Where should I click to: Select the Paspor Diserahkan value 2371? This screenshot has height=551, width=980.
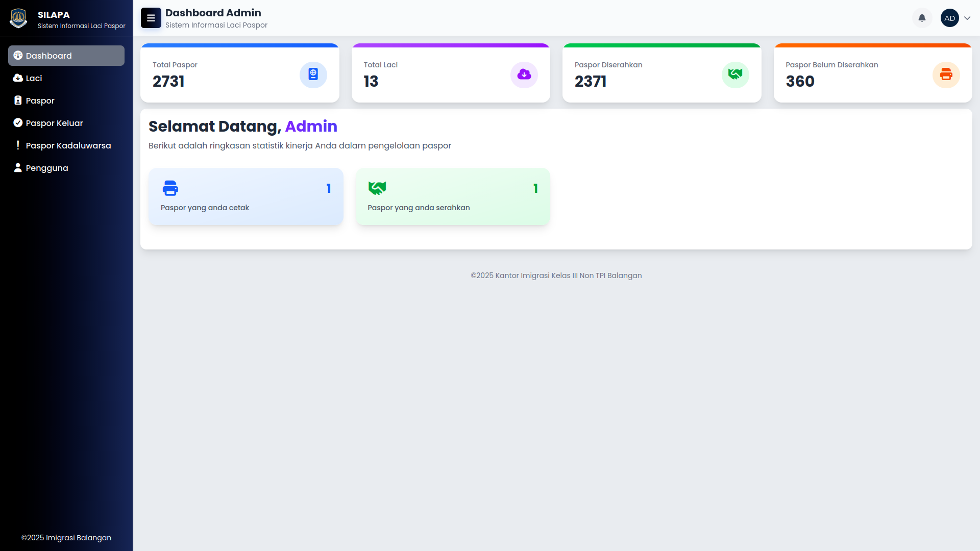click(591, 81)
